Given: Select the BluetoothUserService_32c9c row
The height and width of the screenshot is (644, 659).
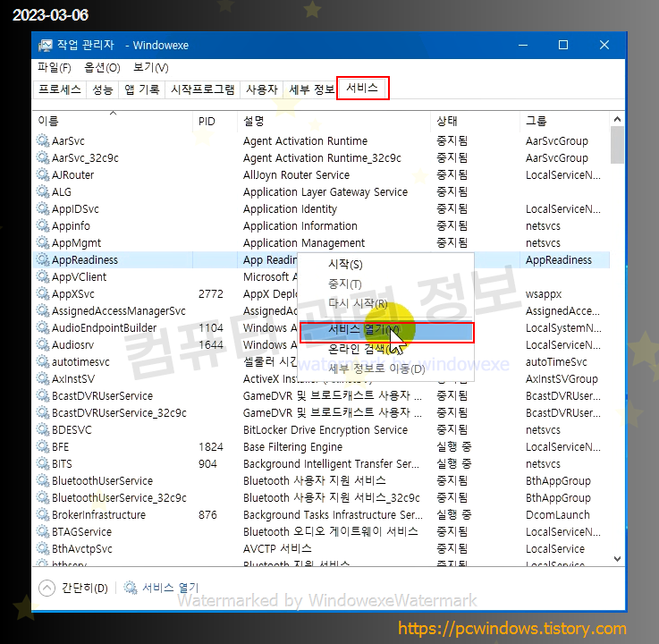Looking at the screenshot, I should 321,497.
